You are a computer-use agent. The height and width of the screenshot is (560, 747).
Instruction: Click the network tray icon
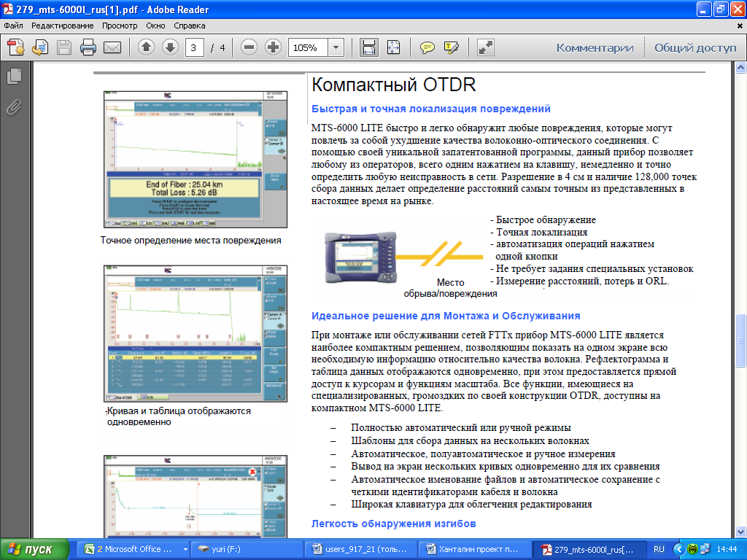click(x=705, y=549)
